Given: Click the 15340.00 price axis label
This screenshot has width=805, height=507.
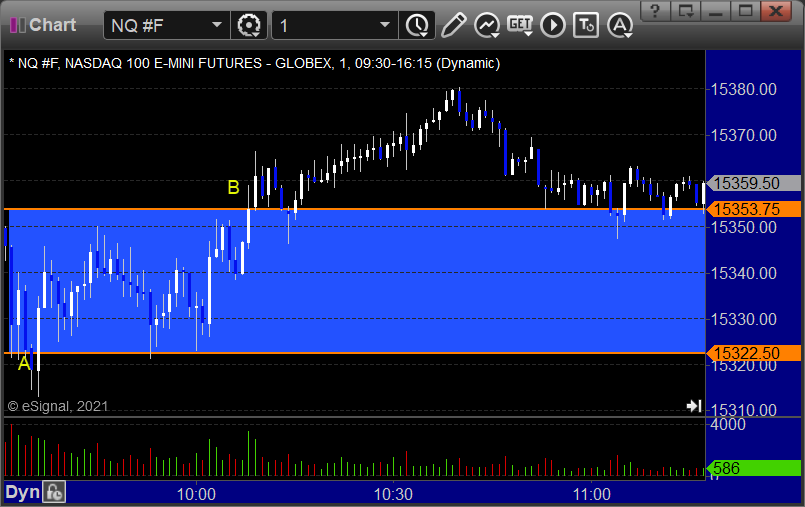Looking at the screenshot, I should pyautogui.click(x=743, y=273).
